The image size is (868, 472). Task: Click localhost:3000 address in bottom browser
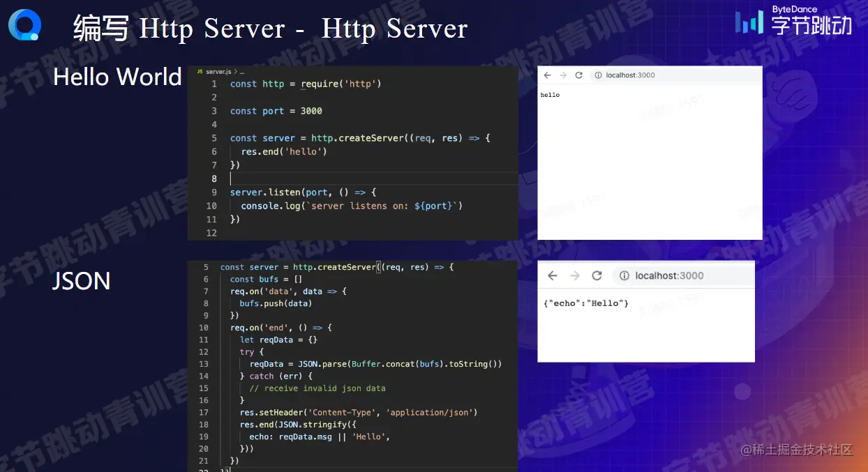point(669,275)
